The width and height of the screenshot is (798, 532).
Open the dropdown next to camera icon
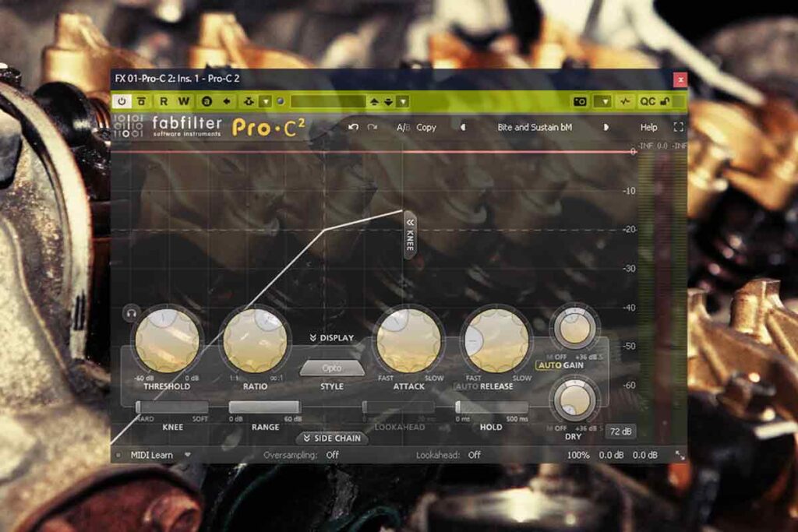[x=603, y=102]
